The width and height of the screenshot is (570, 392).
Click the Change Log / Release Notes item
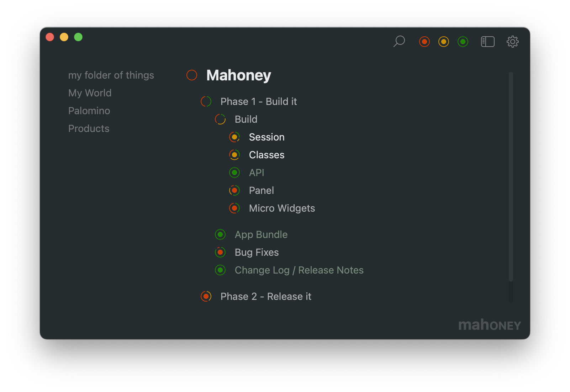click(299, 270)
